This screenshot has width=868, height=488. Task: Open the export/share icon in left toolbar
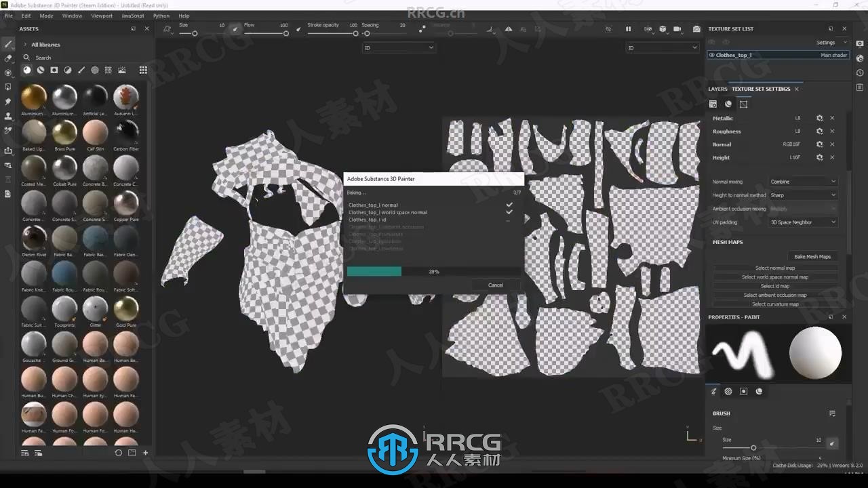[8, 150]
